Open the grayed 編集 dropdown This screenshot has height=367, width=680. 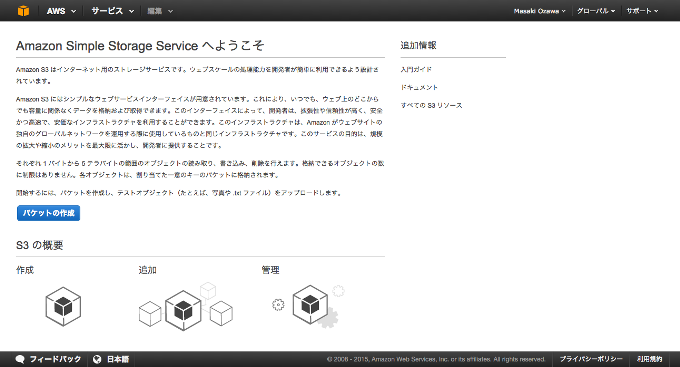coord(160,11)
